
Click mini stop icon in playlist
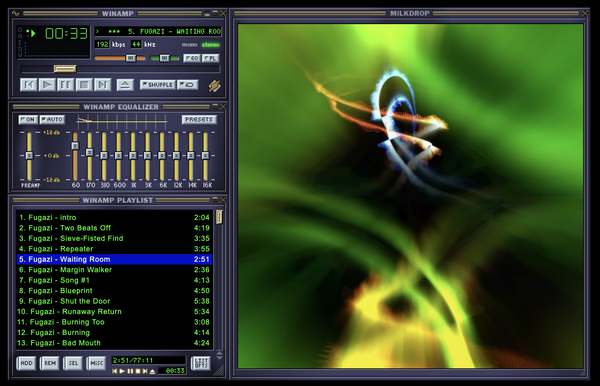pos(138,371)
